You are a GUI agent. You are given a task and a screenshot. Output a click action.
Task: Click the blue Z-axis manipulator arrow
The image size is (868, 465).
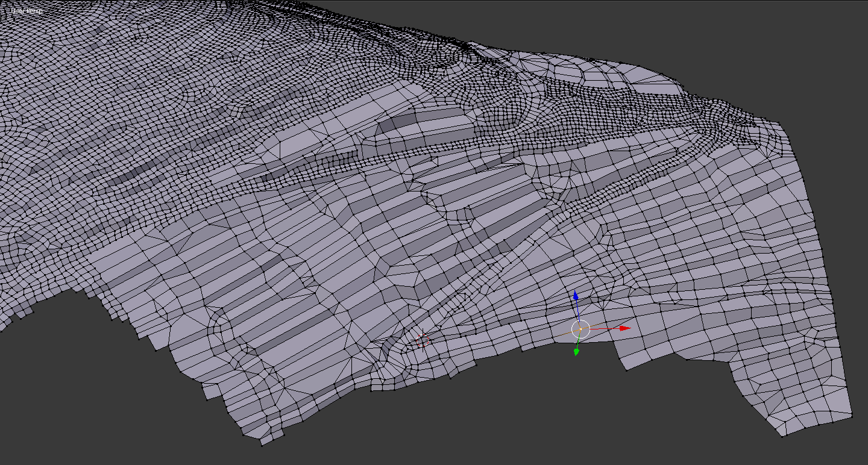576,295
